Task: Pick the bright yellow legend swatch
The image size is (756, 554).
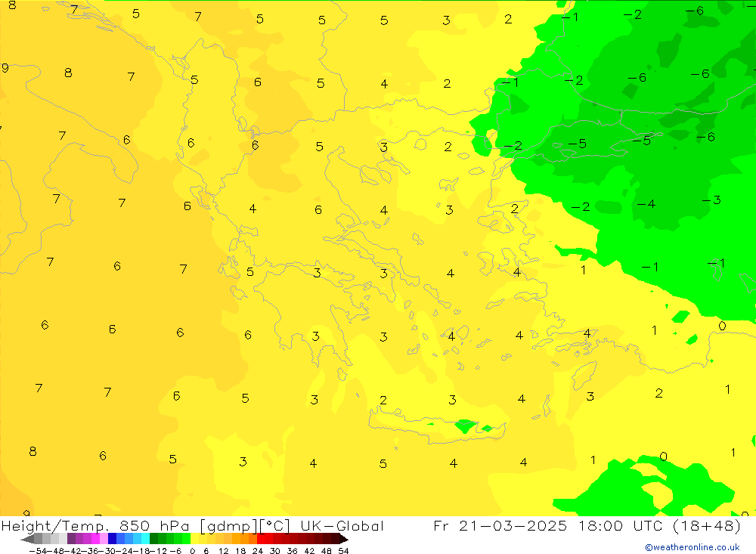Action: pos(195,539)
